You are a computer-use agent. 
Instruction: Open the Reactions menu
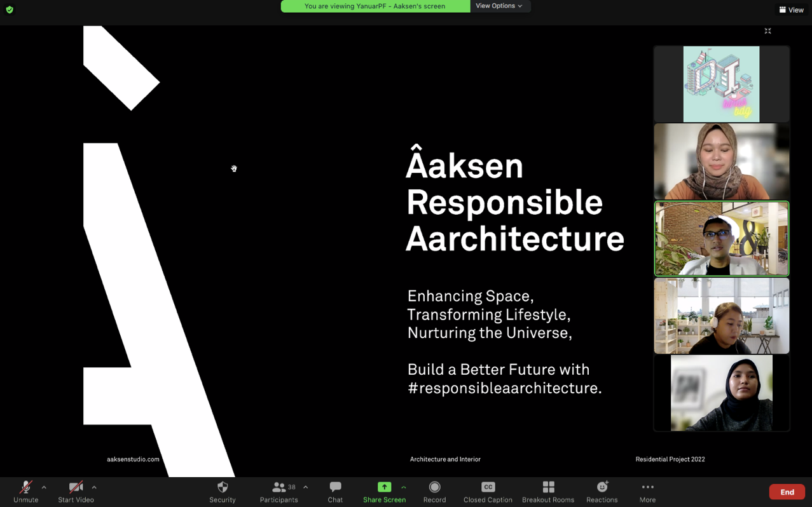(602, 487)
